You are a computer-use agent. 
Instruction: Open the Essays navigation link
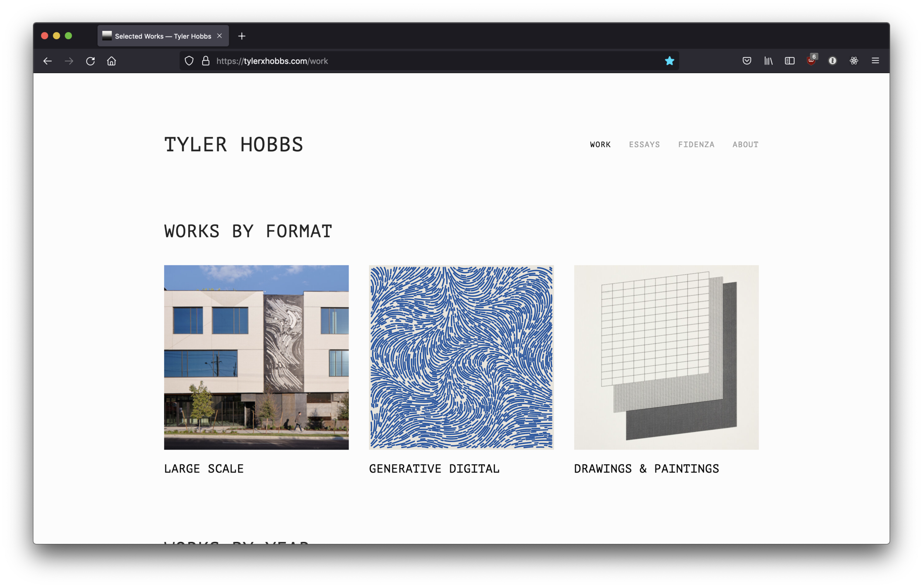pyautogui.click(x=644, y=145)
